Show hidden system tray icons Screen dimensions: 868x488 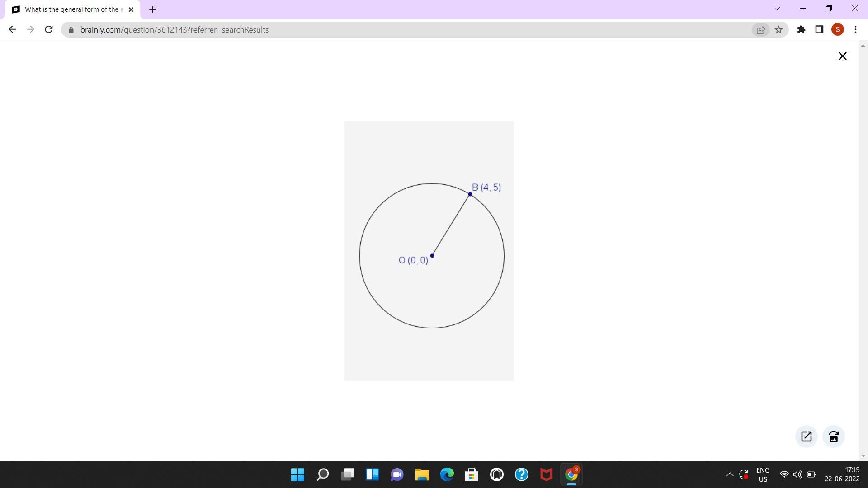pos(730,474)
